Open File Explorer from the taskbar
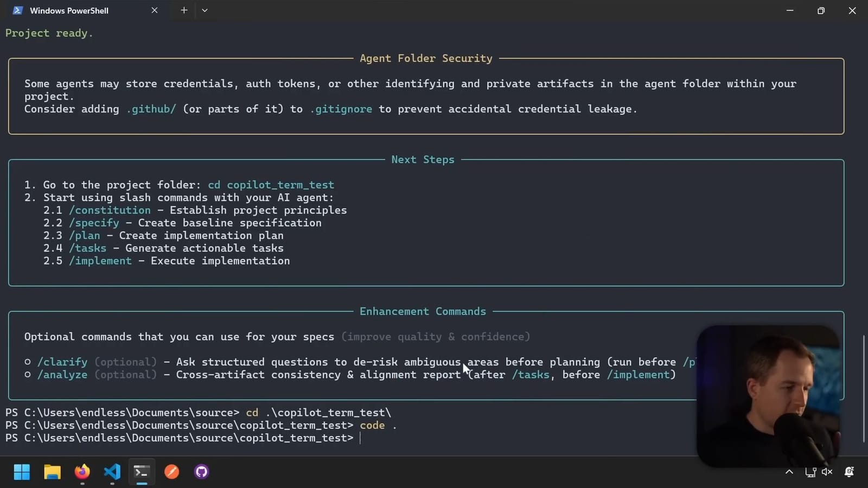This screenshot has height=488, width=868. 52,472
